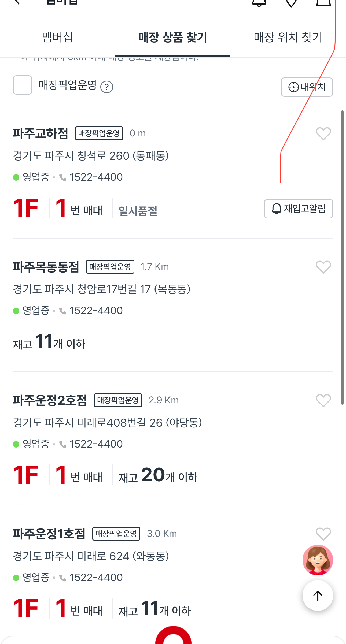This screenshot has width=346, height=644.
Task: Tap the 내위치 location button
Action: click(x=307, y=87)
